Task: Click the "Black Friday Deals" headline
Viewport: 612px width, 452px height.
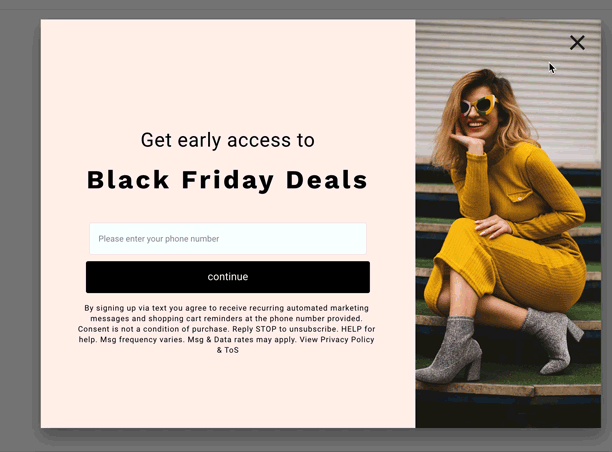Action: (227, 180)
